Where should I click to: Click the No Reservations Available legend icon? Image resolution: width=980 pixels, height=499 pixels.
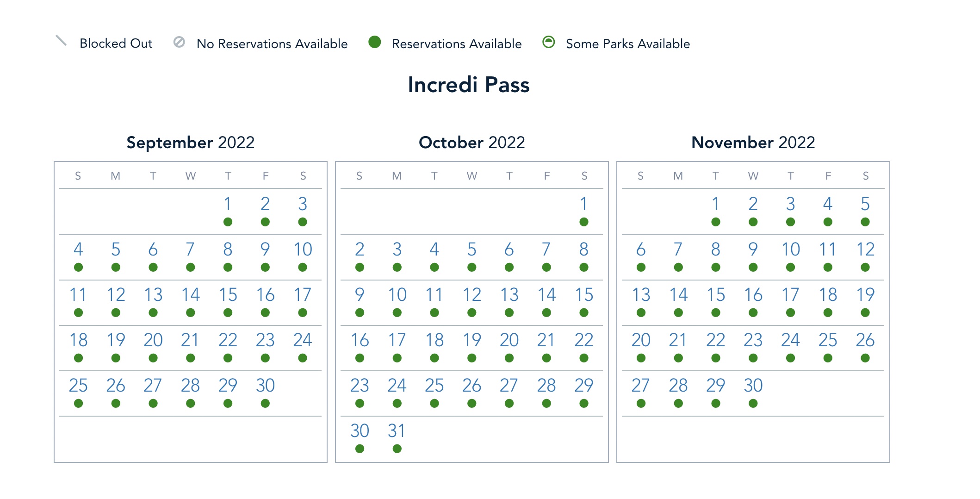pos(179,42)
